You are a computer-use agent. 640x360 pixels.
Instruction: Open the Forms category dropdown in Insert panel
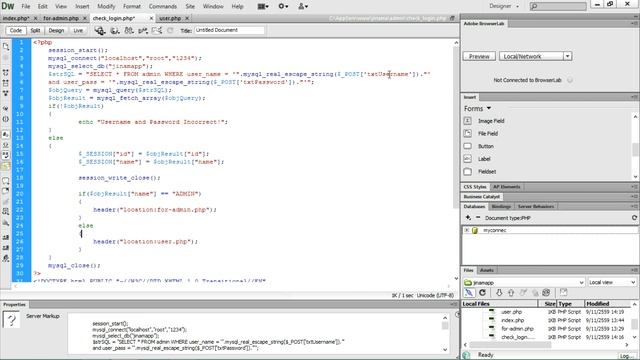pyautogui.click(x=477, y=109)
